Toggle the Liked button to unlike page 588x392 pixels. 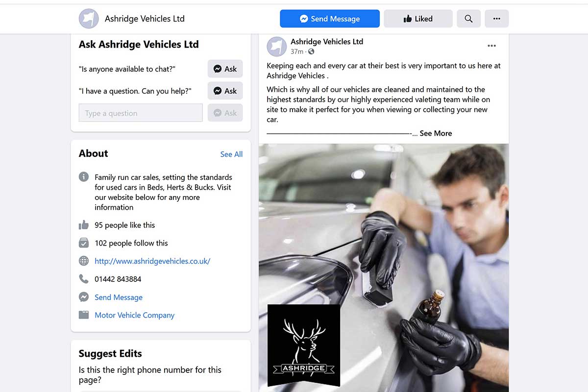[x=418, y=19]
